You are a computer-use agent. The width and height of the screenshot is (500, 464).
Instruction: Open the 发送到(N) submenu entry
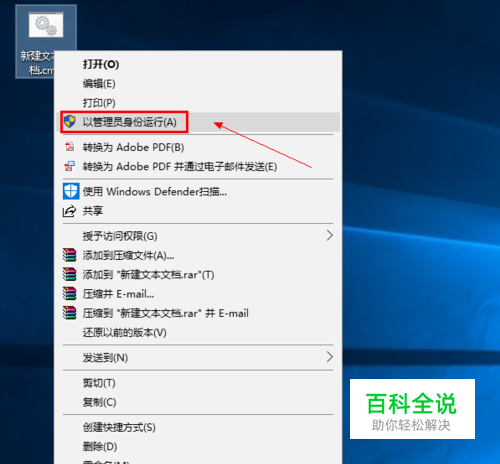click(198, 358)
